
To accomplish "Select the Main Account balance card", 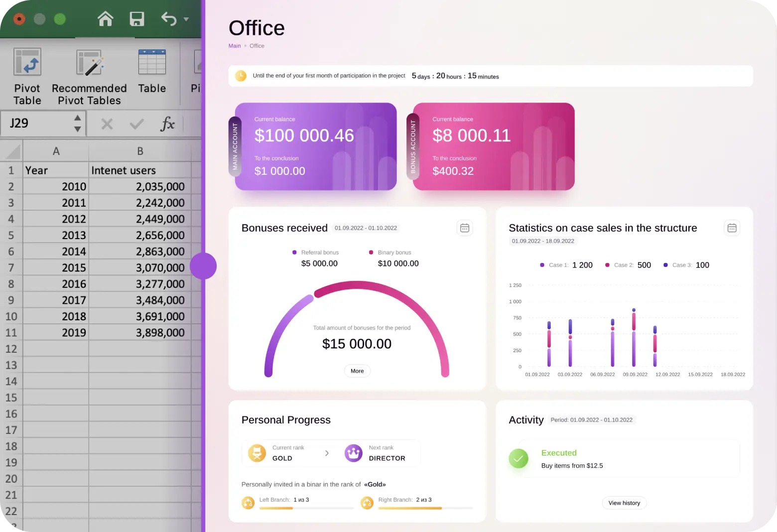I will (x=315, y=146).
